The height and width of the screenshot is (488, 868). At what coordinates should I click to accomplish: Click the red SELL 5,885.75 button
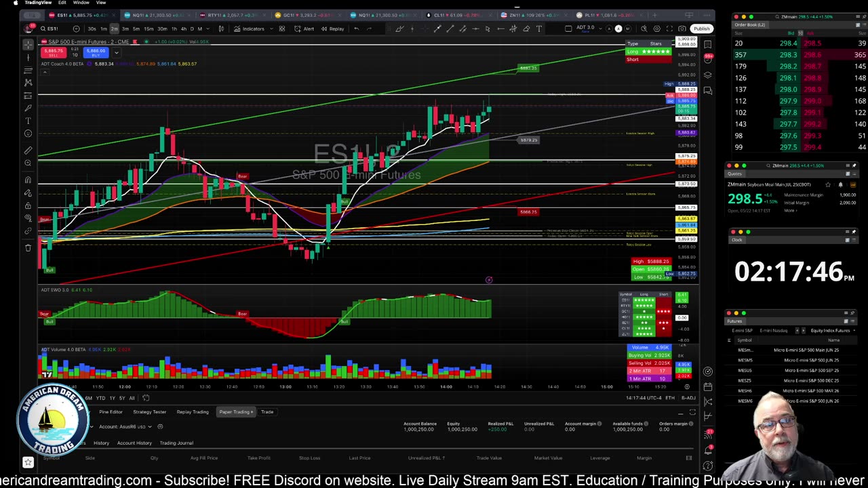[x=53, y=52]
